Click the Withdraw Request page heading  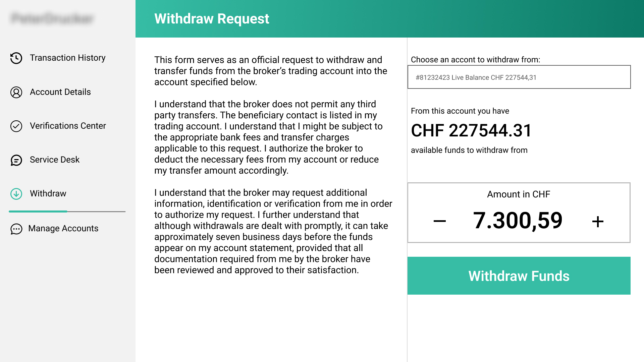(212, 19)
